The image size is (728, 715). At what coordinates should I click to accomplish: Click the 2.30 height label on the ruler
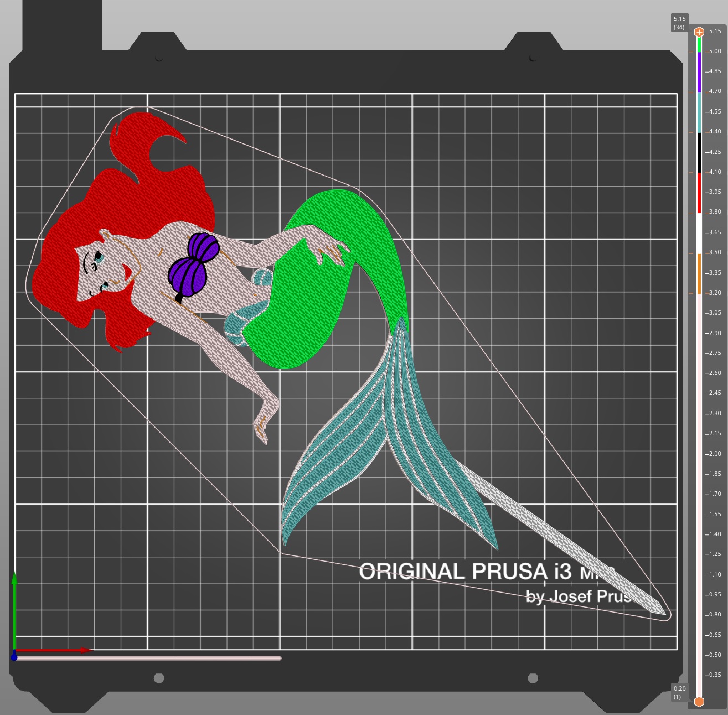tap(715, 413)
